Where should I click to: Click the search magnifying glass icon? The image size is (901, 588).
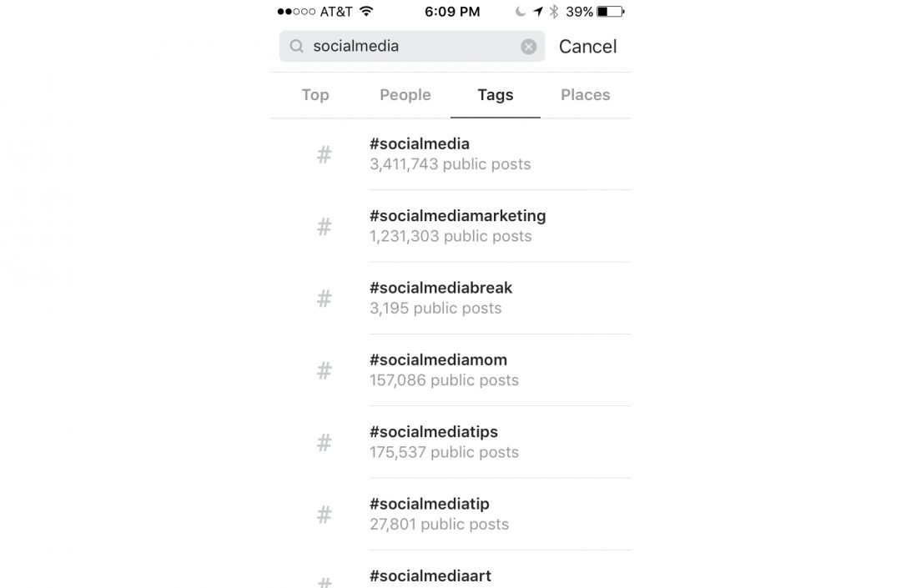click(x=296, y=47)
